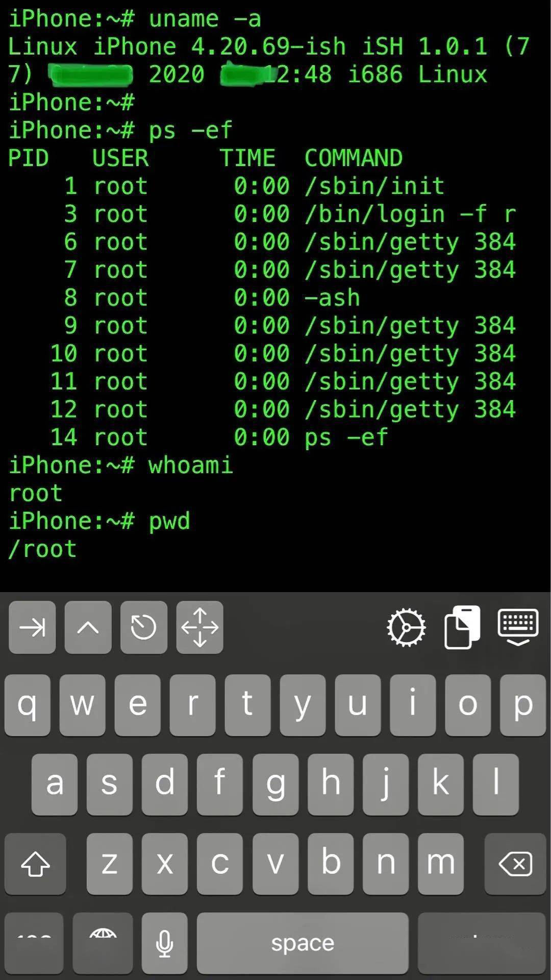
Task: Tap the microphone dictation key
Action: click(x=164, y=943)
